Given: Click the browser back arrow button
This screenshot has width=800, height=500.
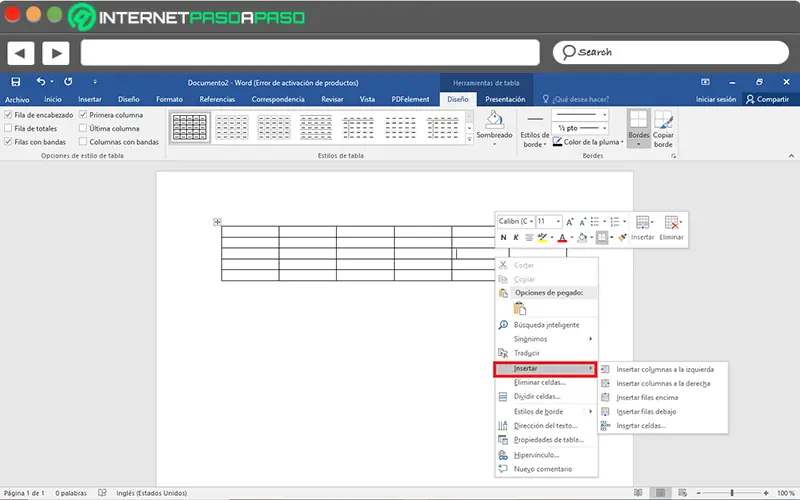Looking at the screenshot, I should [20, 53].
